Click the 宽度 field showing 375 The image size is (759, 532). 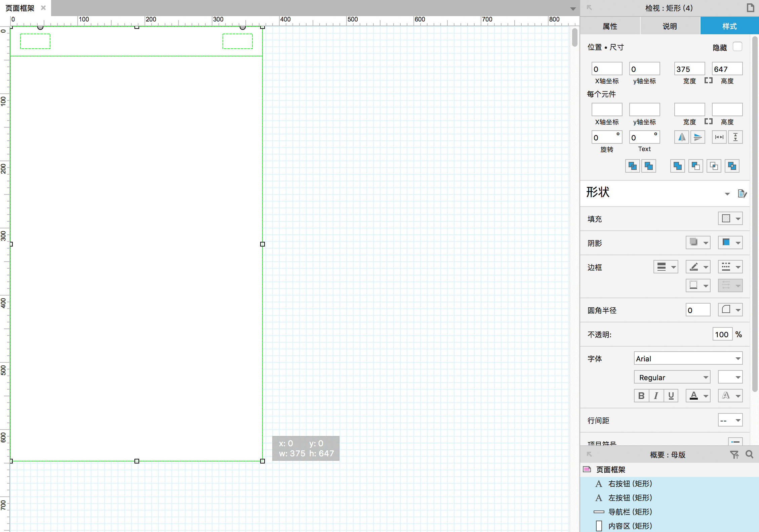690,69
